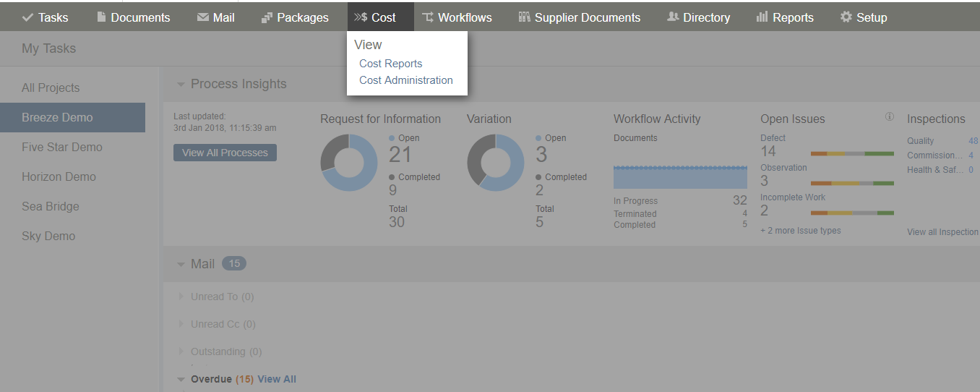Open the Supplier Documents menu

coord(580,17)
